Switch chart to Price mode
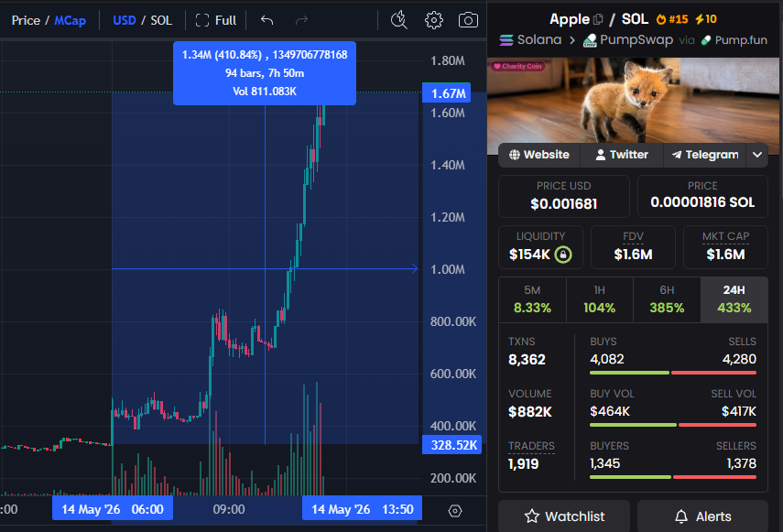Screen dimensions: 783x532 pos(26,20)
